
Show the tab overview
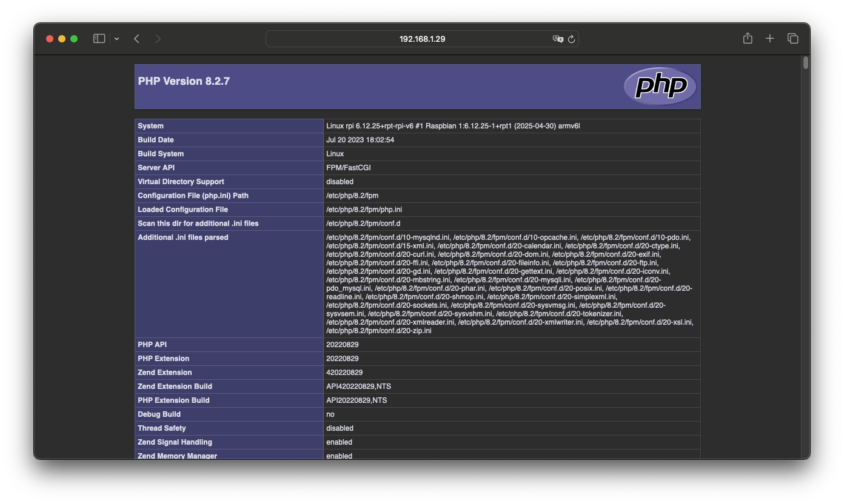pos(792,39)
